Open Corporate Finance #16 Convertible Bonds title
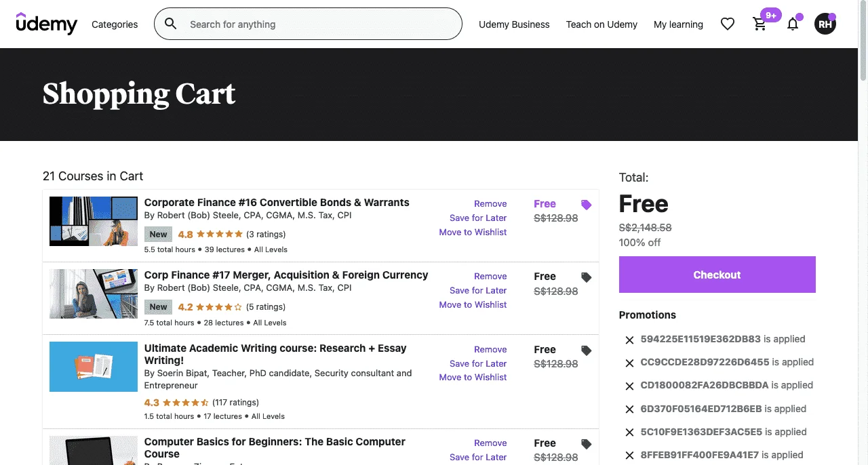 (277, 203)
